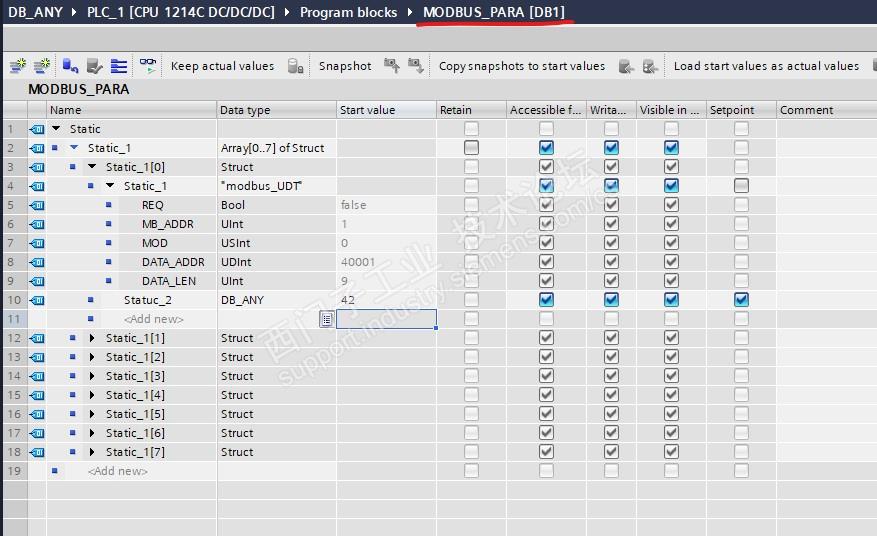Viewport: 877px width, 536px height.
Task: Open PLC_1 [CPU 1214C DC/DC/DC] breadcrumb
Action: point(181,12)
